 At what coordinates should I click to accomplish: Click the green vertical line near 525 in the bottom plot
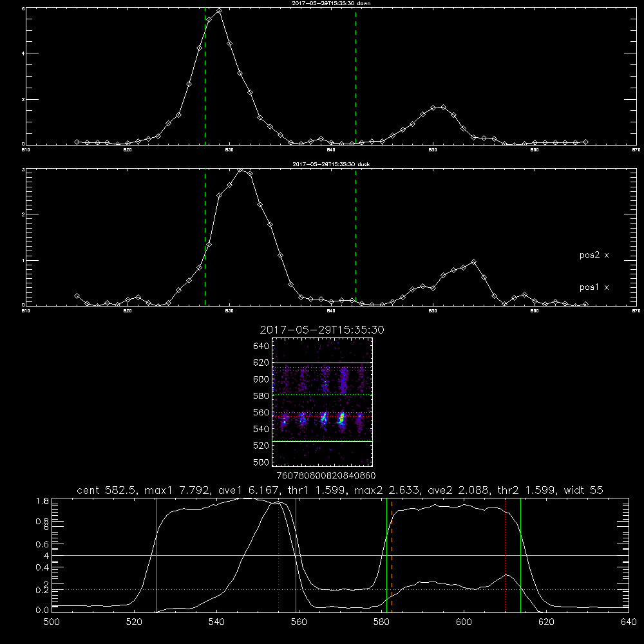156,555
